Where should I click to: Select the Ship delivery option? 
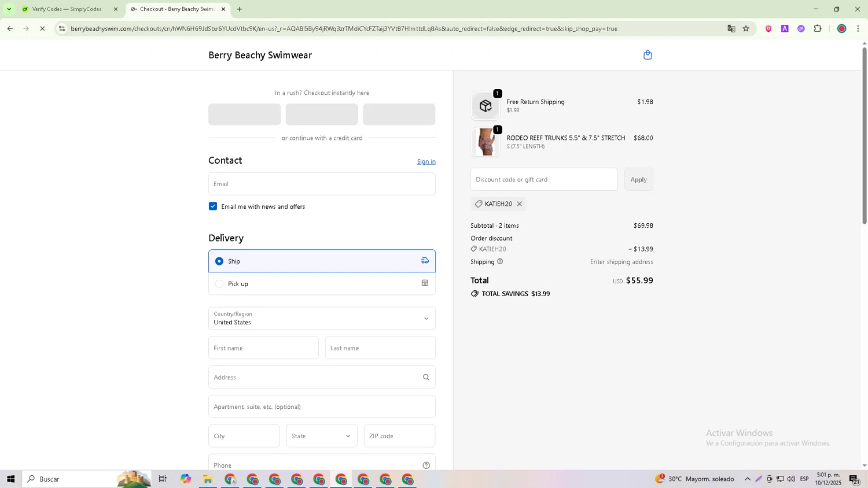tap(322, 261)
